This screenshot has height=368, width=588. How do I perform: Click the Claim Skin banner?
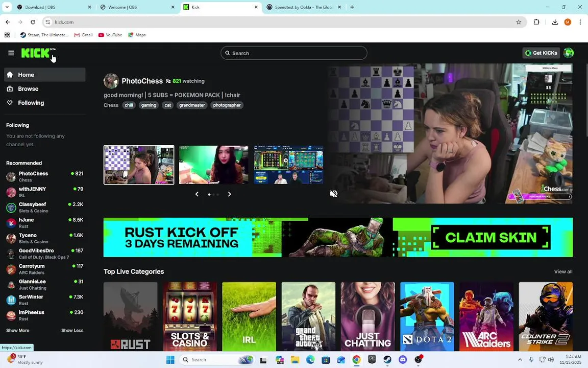[x=491, y=237]
